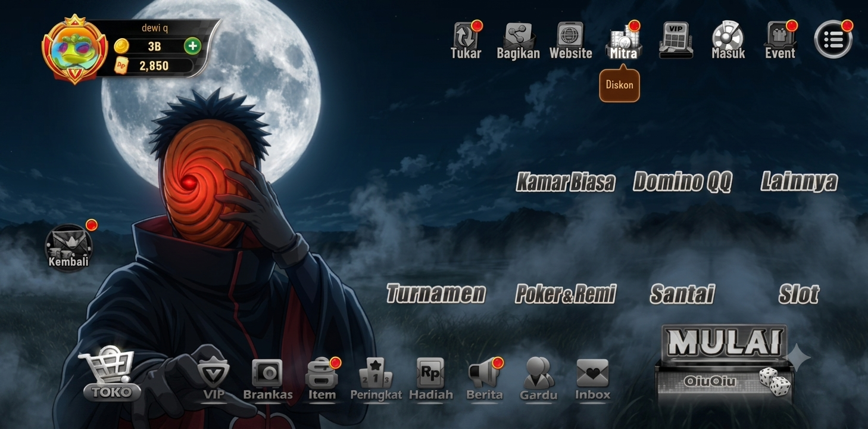
Task: Select the Kamar Biasa game category
Action: pyautogui.click(x=566, y=182)
